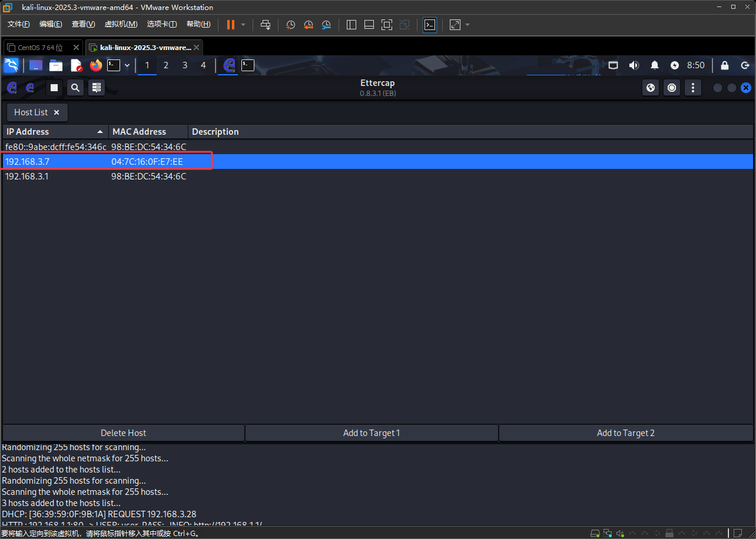Open the VMware 查看(V) menu
The width and height of the screenshot is (756, 539).
click(x=83, y=24)
